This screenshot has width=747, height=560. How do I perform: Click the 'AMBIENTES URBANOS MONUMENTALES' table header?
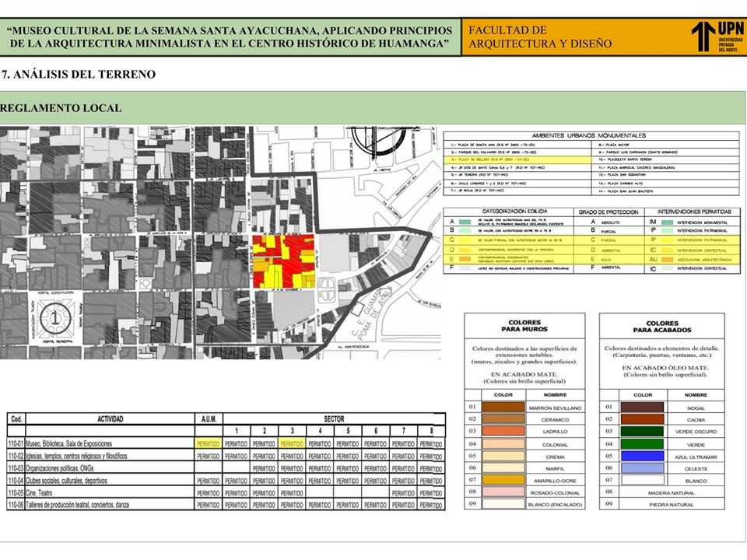coord(589,135)
